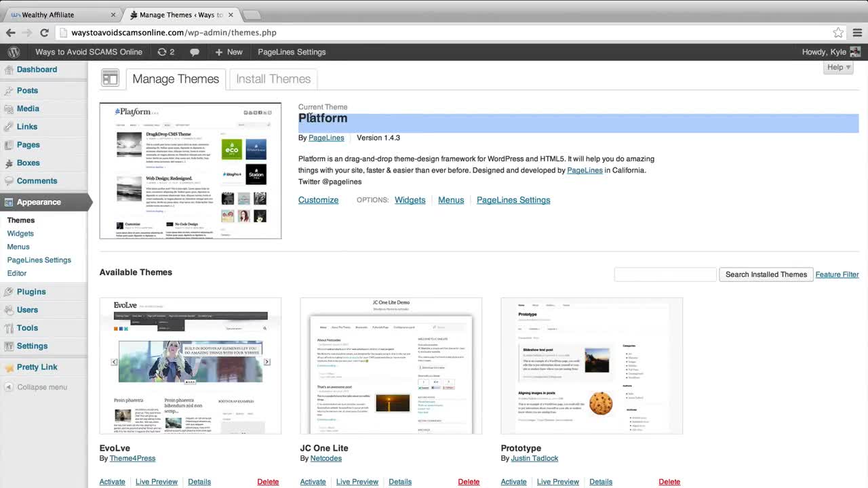Click the Links chain icon

pos(8,127)
